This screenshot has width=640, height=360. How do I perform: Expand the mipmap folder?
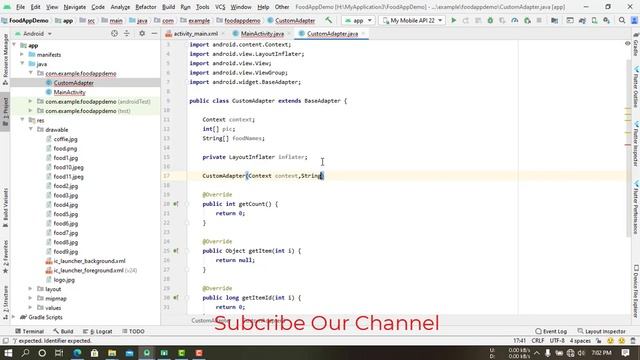(x=31, y=298)
